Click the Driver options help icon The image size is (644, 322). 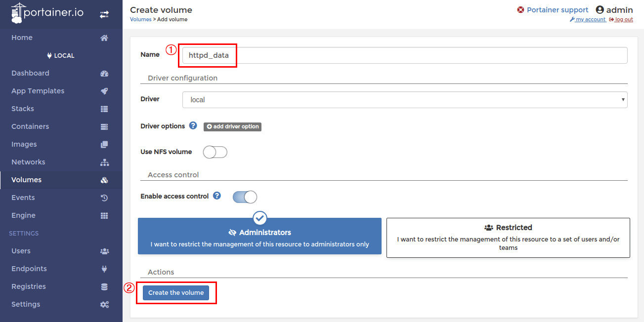193,126
